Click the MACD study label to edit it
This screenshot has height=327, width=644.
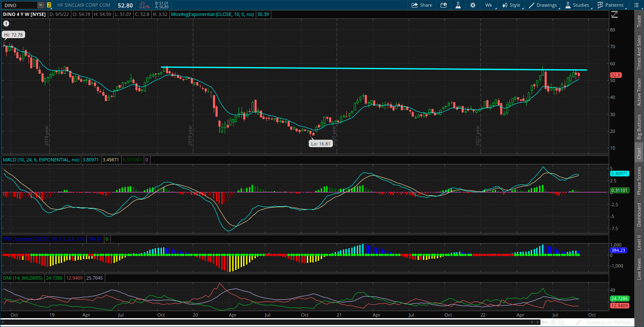(40, 160)
